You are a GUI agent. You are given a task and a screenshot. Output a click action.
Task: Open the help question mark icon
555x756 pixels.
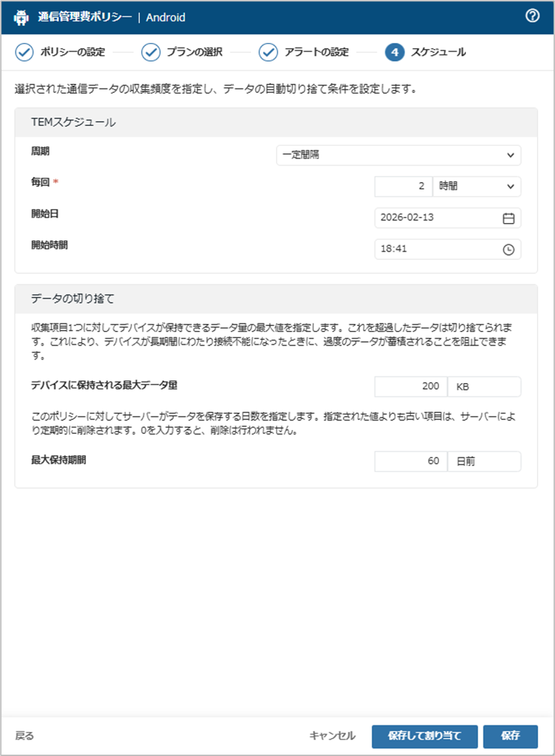[532, 16]
